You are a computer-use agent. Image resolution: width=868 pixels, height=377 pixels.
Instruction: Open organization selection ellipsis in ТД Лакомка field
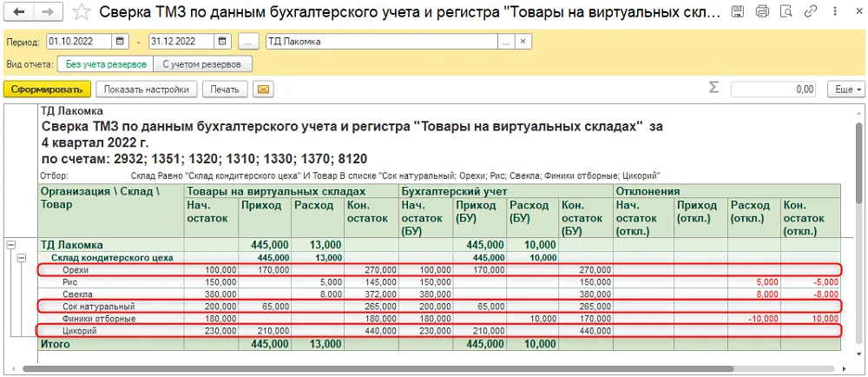pyautogui.click(x=506, y=42)
